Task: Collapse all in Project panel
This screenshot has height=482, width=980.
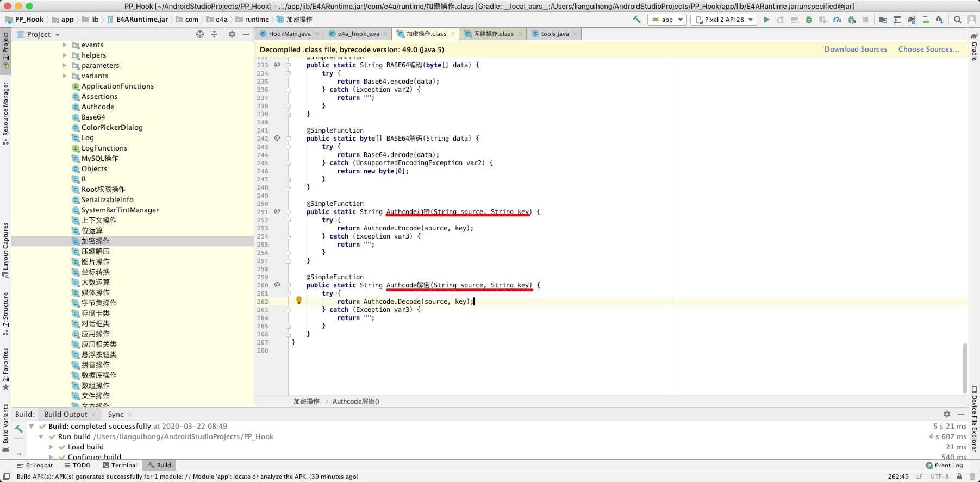Action: click(214, 34)
